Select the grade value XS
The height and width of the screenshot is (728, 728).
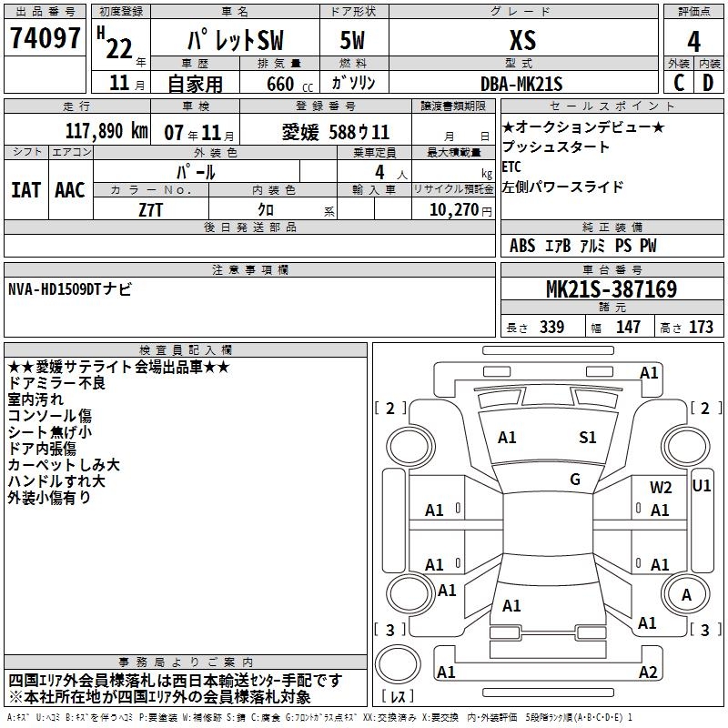[x=523, y=40]
